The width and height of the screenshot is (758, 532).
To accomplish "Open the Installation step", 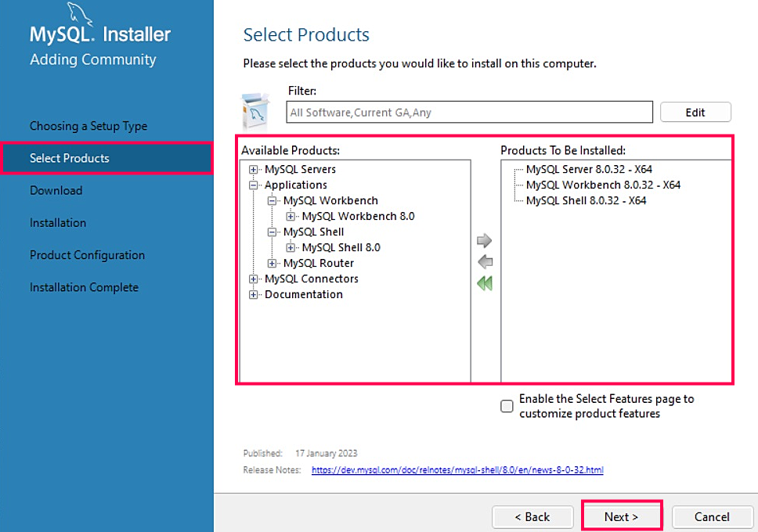I will point(58,223).
